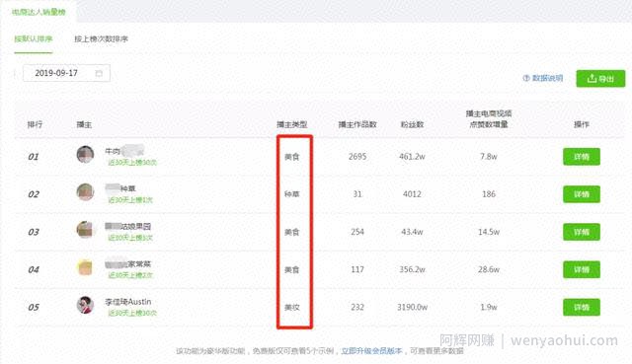The width and height of the screenshot is (632, 364).
Task: Click works count 2695 cell
Action: tap(357, 157)
